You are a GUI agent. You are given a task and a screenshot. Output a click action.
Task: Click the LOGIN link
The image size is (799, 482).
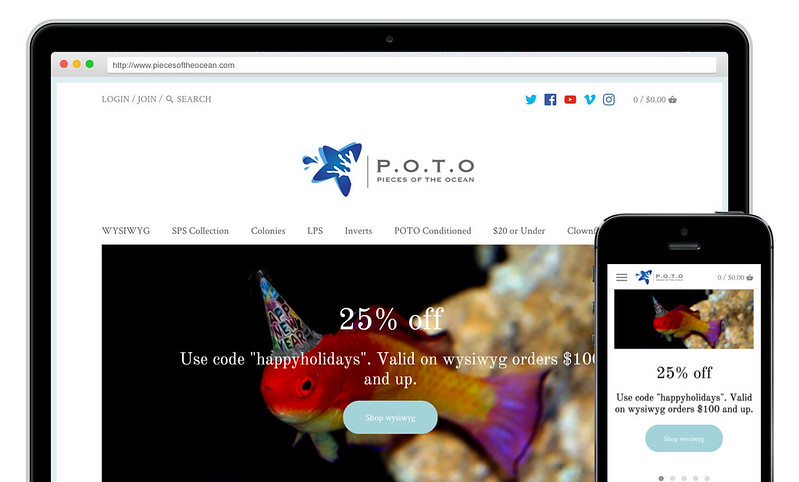click(x=116, y=99)
